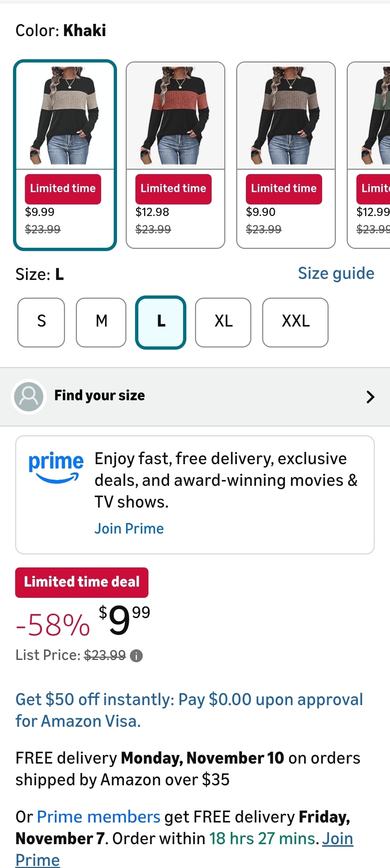The image size is (390, 868).
Task: Choose the partially visible green sweater color
Action: point(372,116)
